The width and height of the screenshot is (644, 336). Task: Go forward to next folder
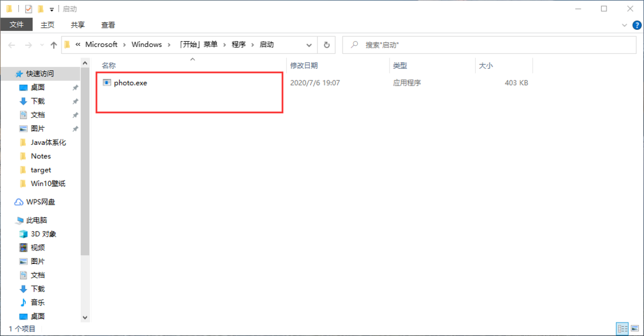point(28,45)
